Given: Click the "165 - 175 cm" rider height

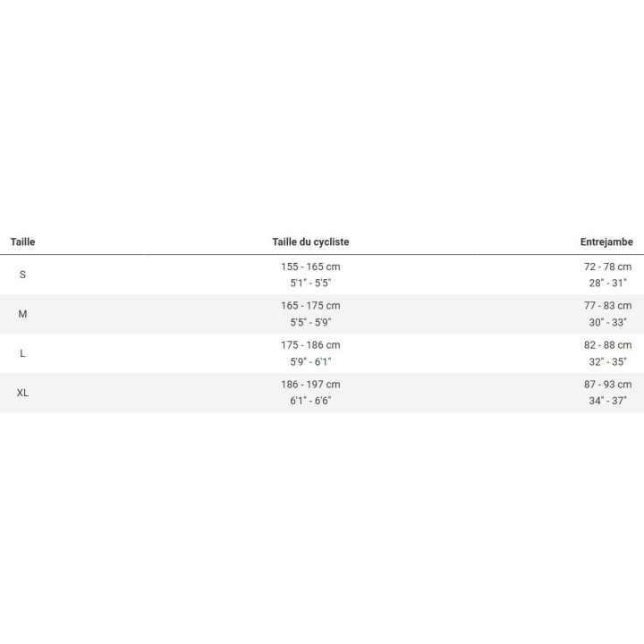Looking at the screenshot, I should [x=310, y=306].
